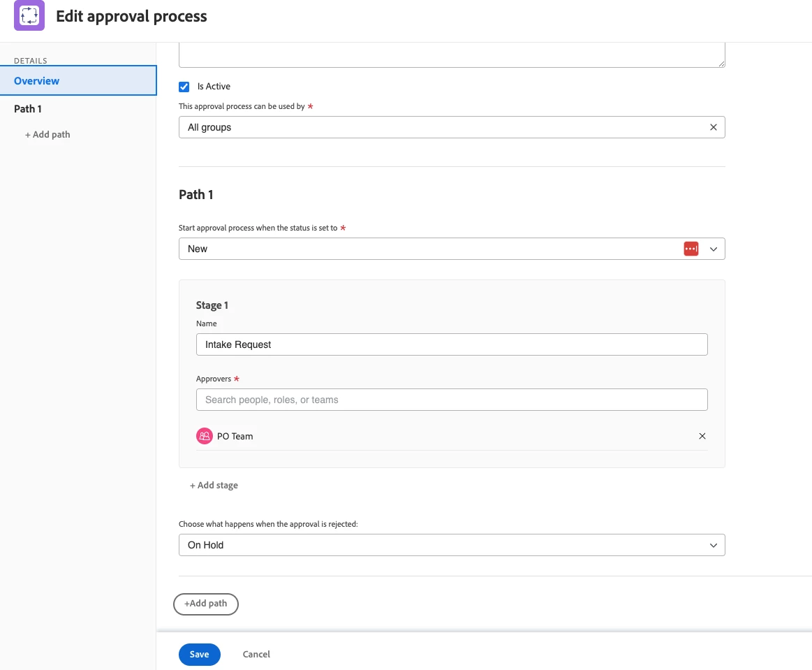Add a new stage
The width and height of the screenshot is (812, 670).
point(214,485)
